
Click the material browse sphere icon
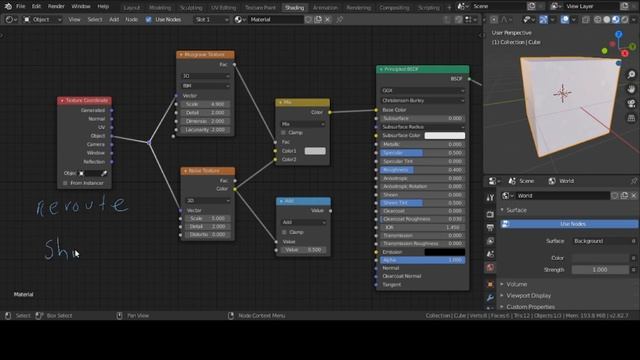pyautogui.click(x=239, y=20)
